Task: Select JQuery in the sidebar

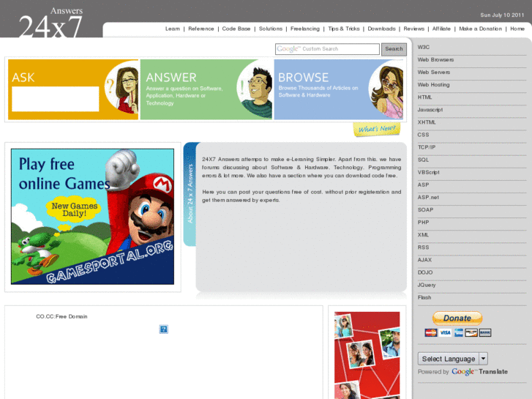Action: tap(427, 285)
